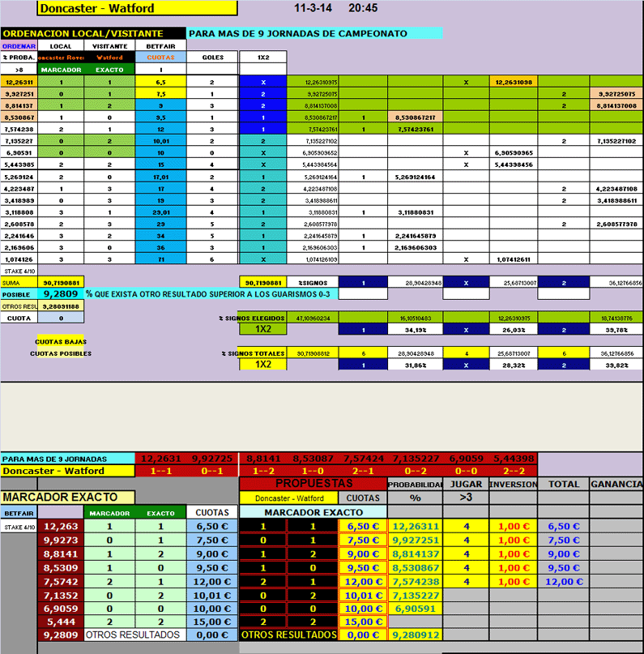
Task: Select dark red cell 5,444
Action: 61,622
